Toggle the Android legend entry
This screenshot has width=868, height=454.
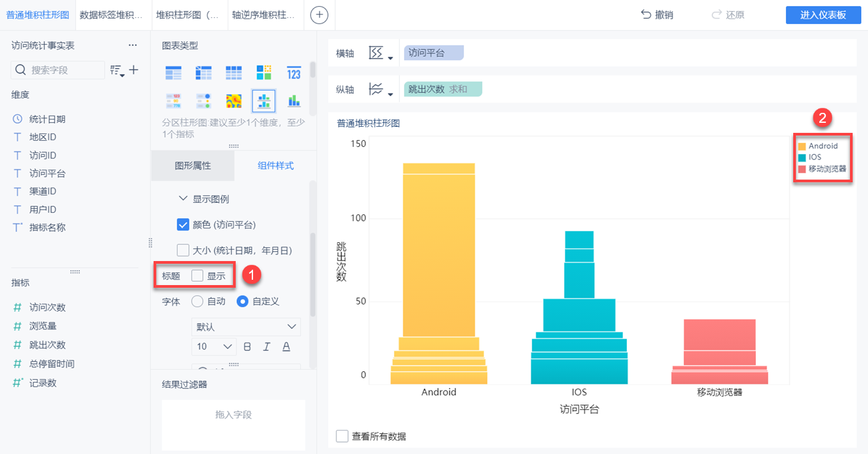[x=818, y=146]
